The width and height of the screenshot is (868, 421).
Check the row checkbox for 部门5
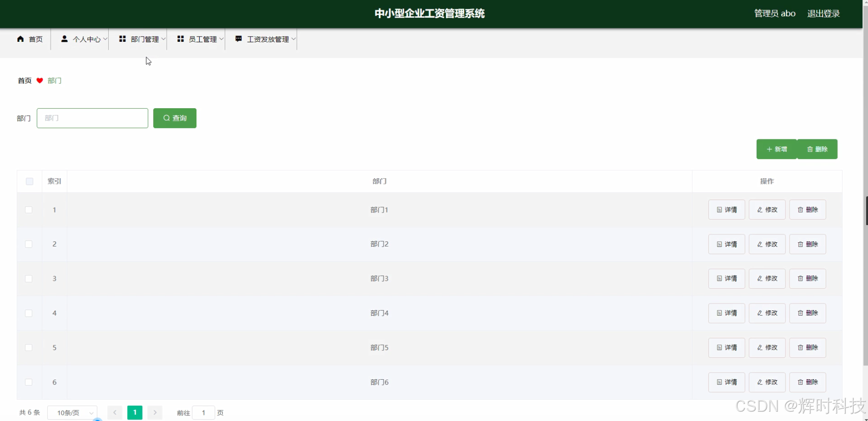click(28, 347)
